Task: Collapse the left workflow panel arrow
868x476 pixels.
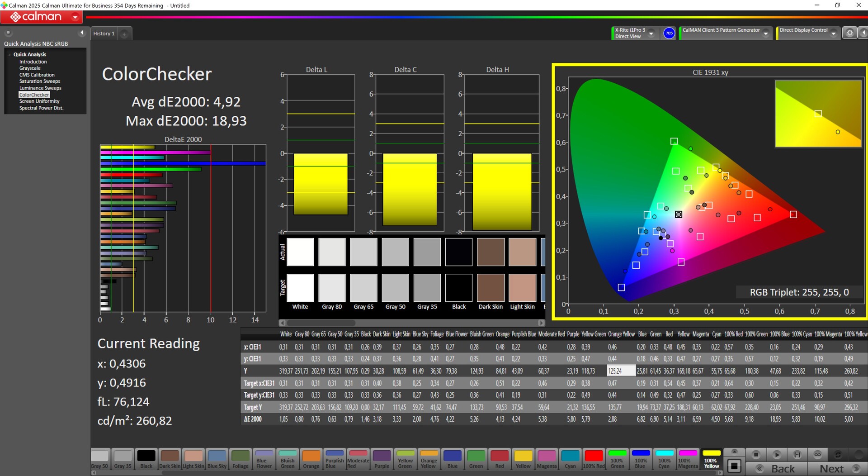Action: 82,33
